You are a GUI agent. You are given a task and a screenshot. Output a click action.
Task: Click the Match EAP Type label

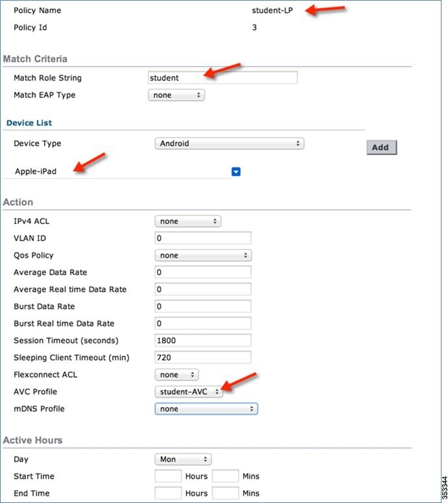click(45, 95)
